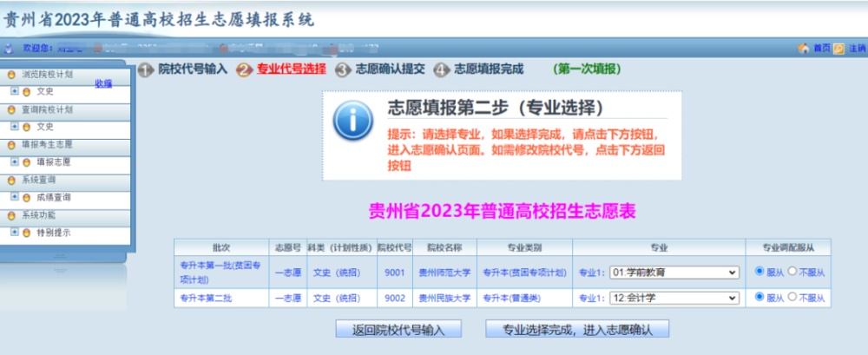Open the 01:学前教育 major dropdown
The height and width of the screenshot is (355, 868).
[x=674, y=272]
